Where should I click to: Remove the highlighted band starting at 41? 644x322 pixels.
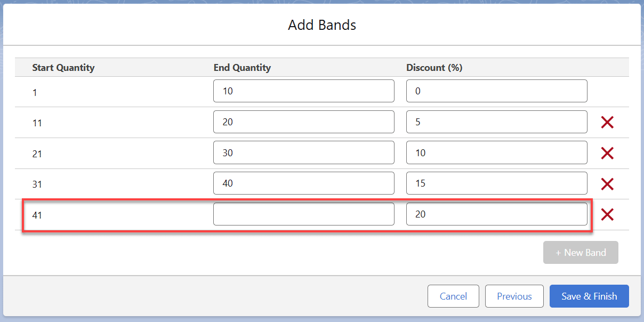tap(607, 215)
